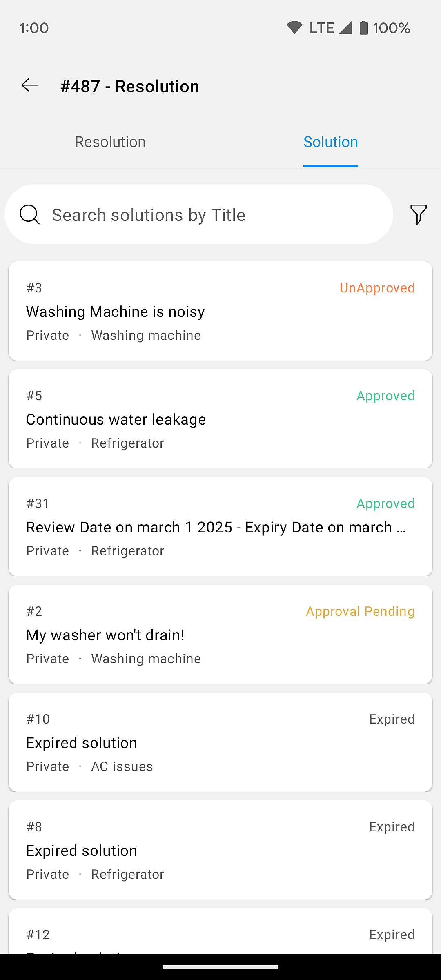The image size is (441, 980).
Task: Tap the home gesture bar
Action: pyautogui.click(x=220, y=967)
